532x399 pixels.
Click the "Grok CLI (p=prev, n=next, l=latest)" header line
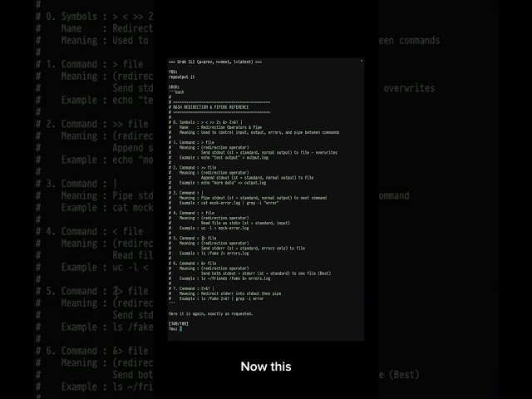(x=215, y=62)
